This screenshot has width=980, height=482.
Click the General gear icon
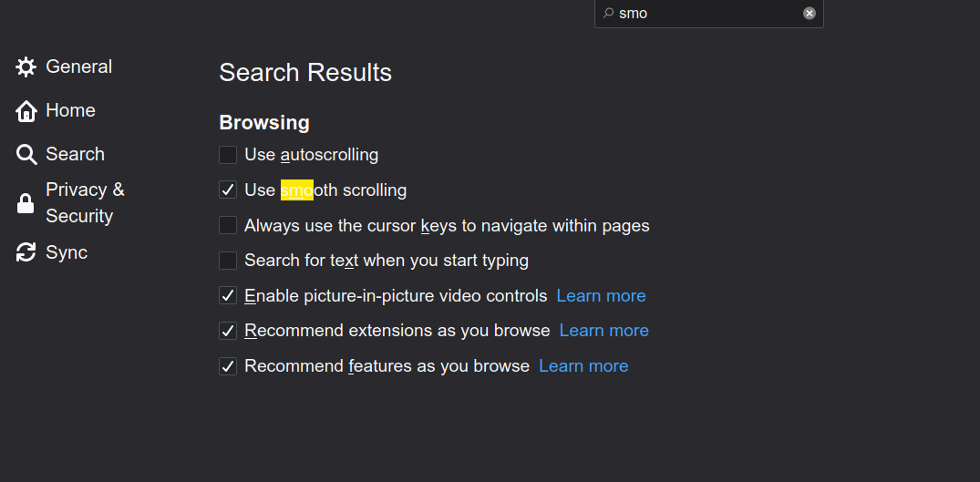(26, 67)
